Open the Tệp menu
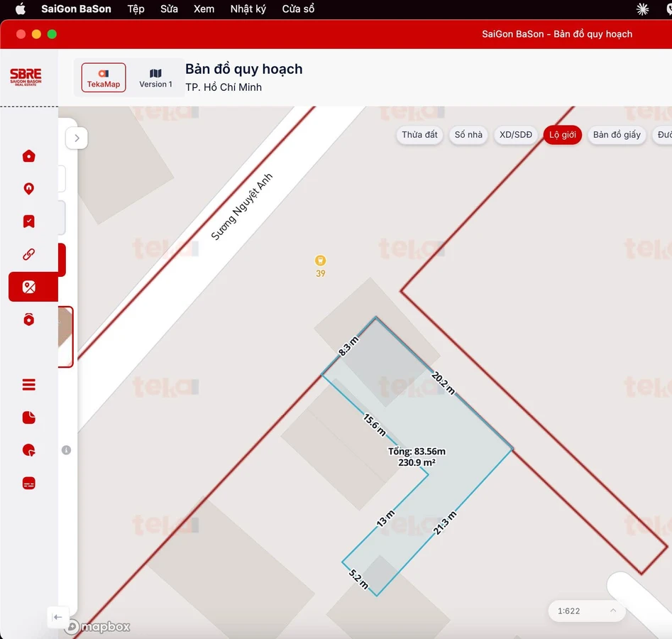This screenshot has height=639, width=672. [x=136, y=9]
